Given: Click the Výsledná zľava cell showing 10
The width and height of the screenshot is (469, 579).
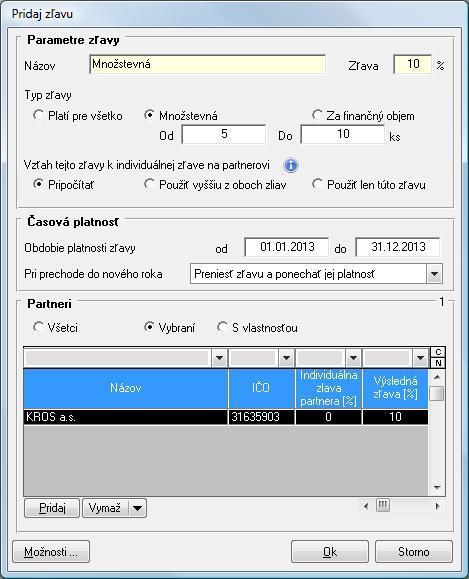Looking at the screenshot, I should coord(396,417).
